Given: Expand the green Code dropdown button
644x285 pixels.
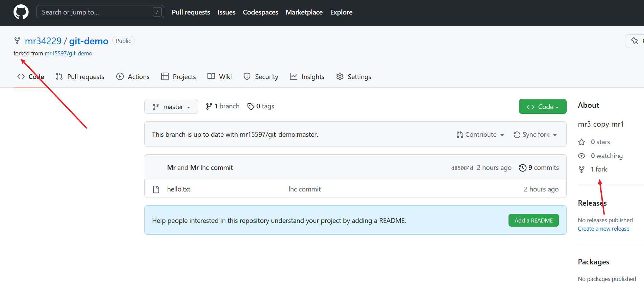Looking at the screenshot, I should 543,106.
